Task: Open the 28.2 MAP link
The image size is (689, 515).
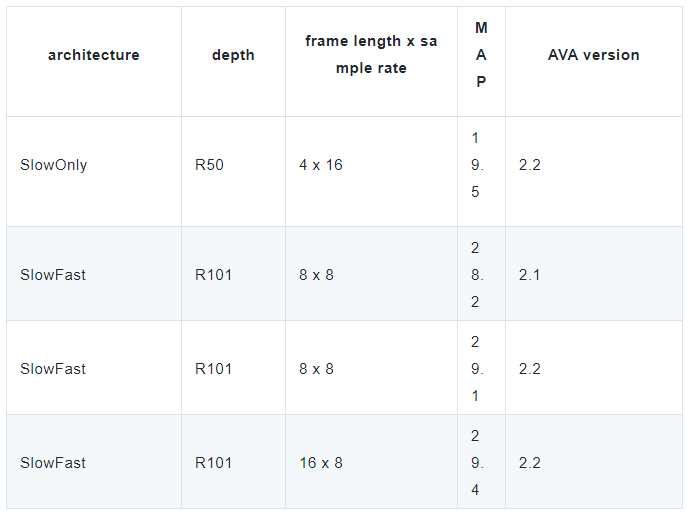Action: click(x=476, y=274)
